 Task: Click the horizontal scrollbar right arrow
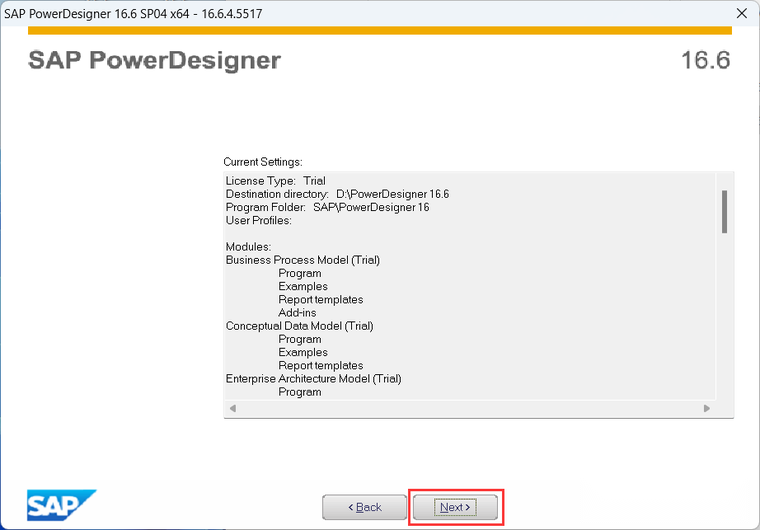click(707, 408)
